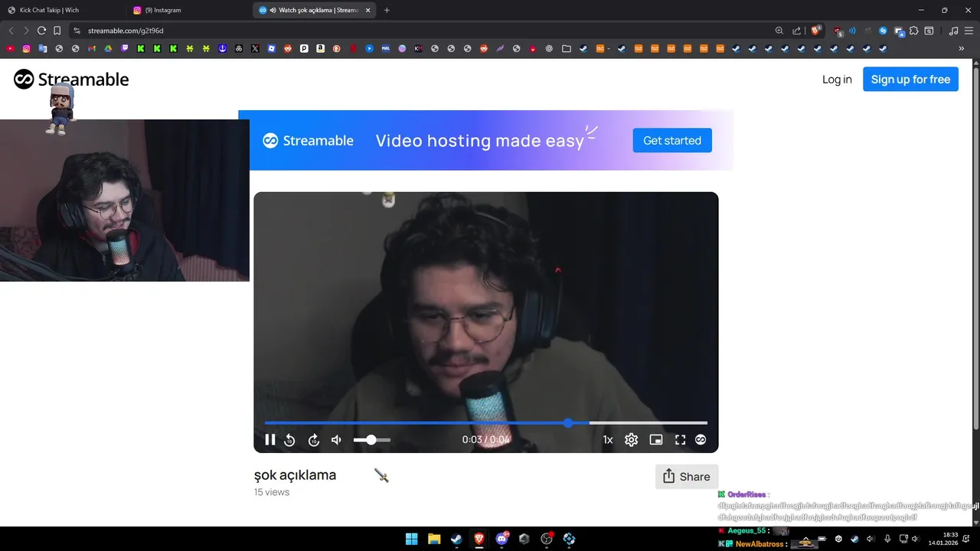Open the X (Twitter) bookmark
This screenshot has width=980, height=551.
(x=255, y=48)
